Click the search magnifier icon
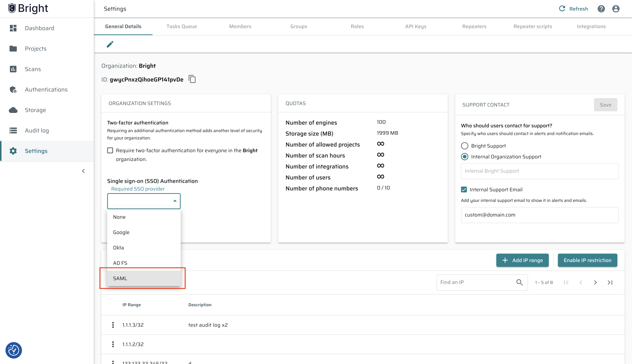The height and width of the screenshot is (364, 632). [x=519, y=282]
